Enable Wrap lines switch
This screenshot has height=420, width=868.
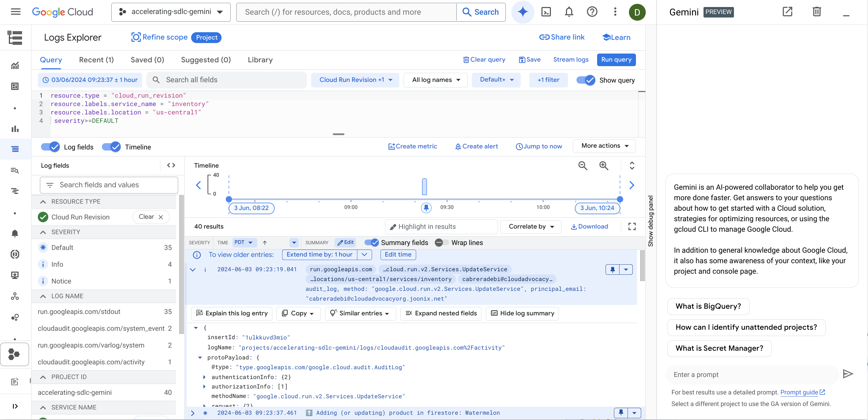[x=442, y=243]
